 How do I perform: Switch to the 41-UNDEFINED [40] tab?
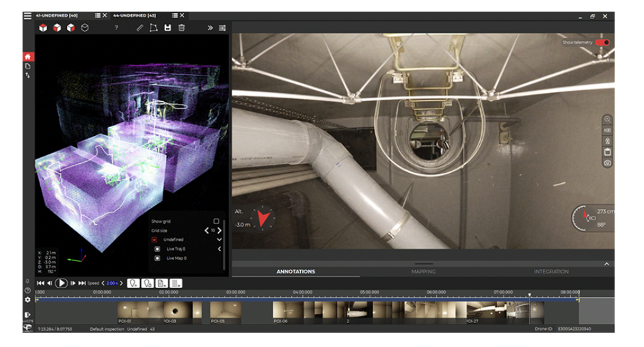point(57,16)
